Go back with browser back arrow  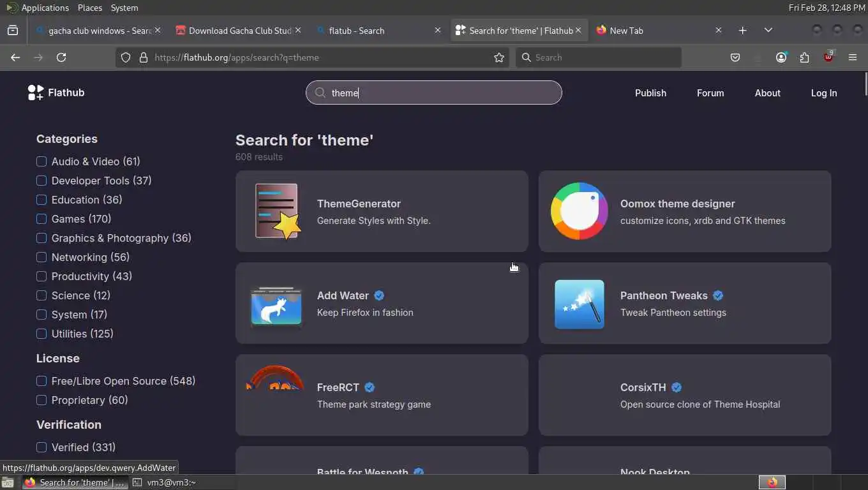pyautogui.click(x=15, y=57)
